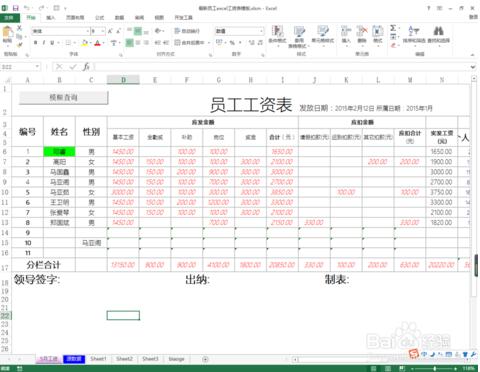Click the red font color swatch

tap(97, 43)
